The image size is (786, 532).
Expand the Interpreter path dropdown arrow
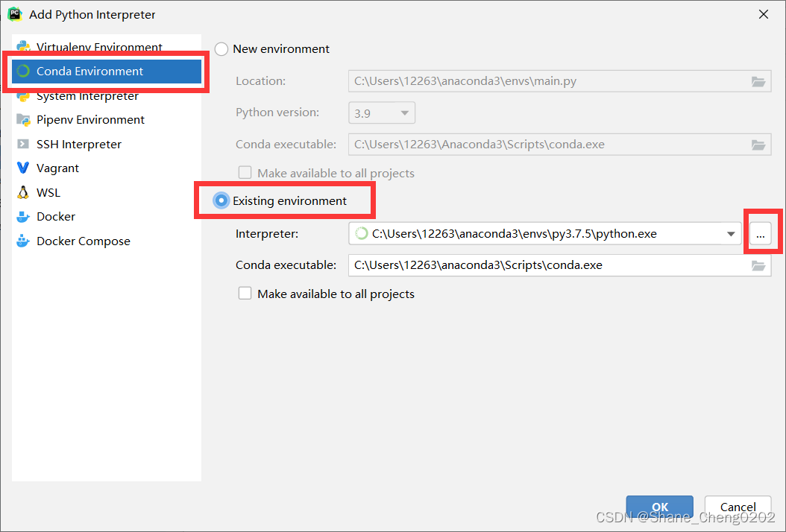731,234
